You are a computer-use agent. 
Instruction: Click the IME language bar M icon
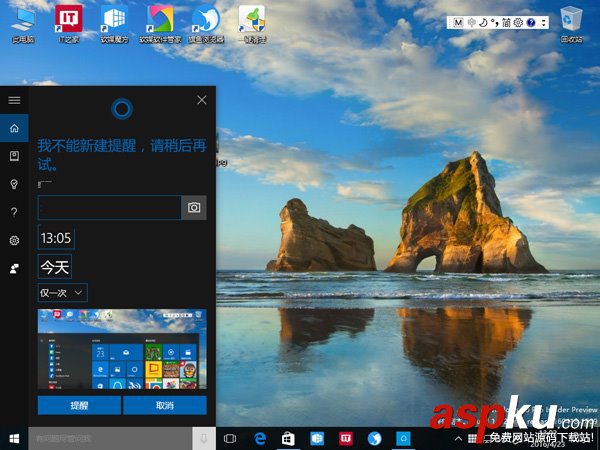tap(458, 23)
